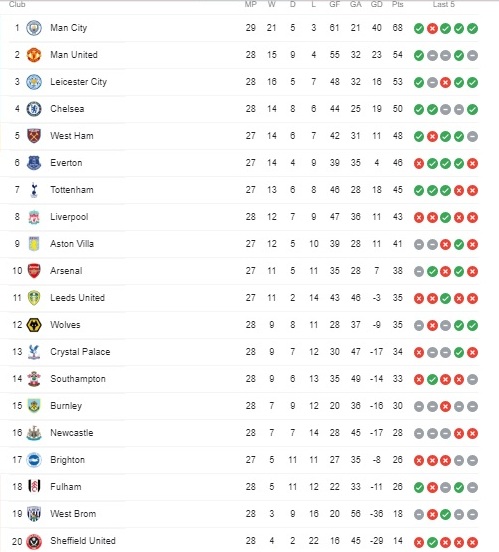Click the Last 5 column header
The height and width of the screenshot is (552, 499).
(x=444, y=4)
